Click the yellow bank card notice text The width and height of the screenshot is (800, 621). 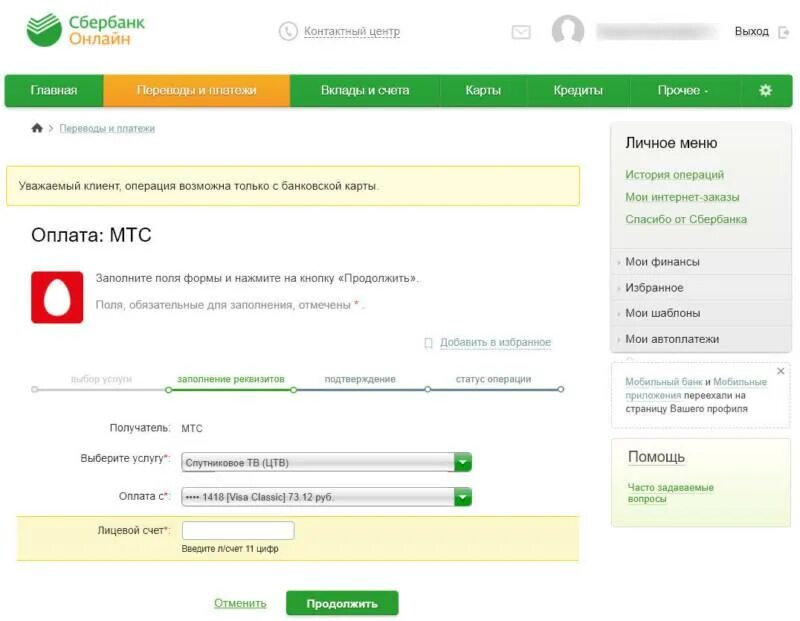pos(199,186)
